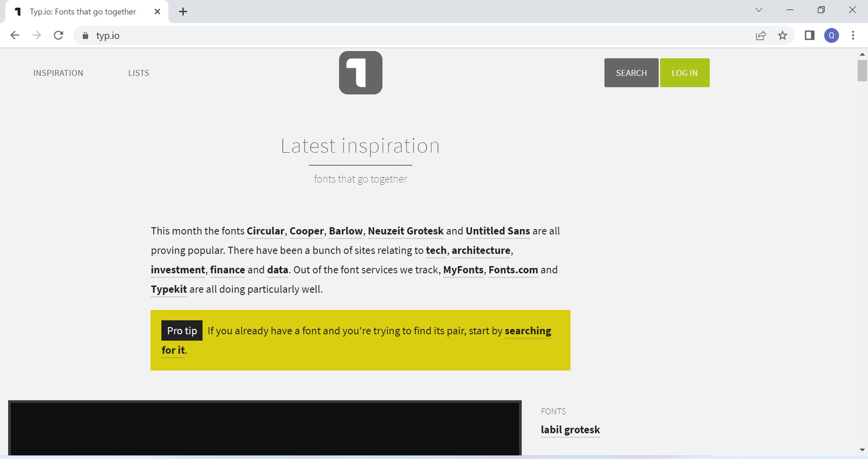Screen dimensions: 868x459
Task: Click the browser forward arrow
Action: pyautogui.click(x=36, y=35)
